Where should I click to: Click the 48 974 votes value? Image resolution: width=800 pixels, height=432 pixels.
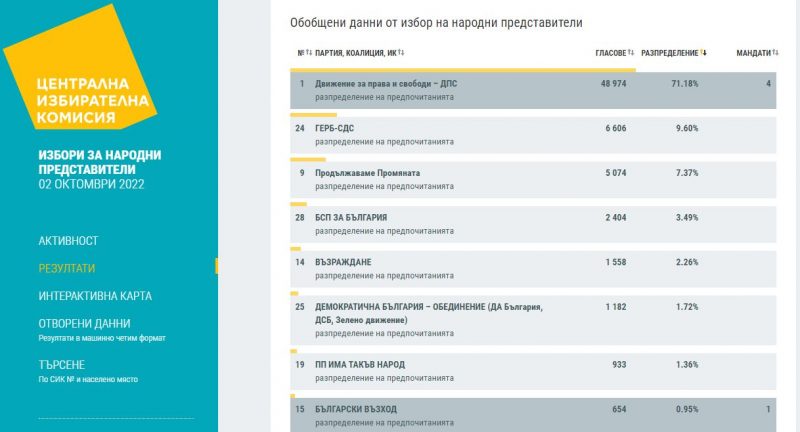[613, 84]
